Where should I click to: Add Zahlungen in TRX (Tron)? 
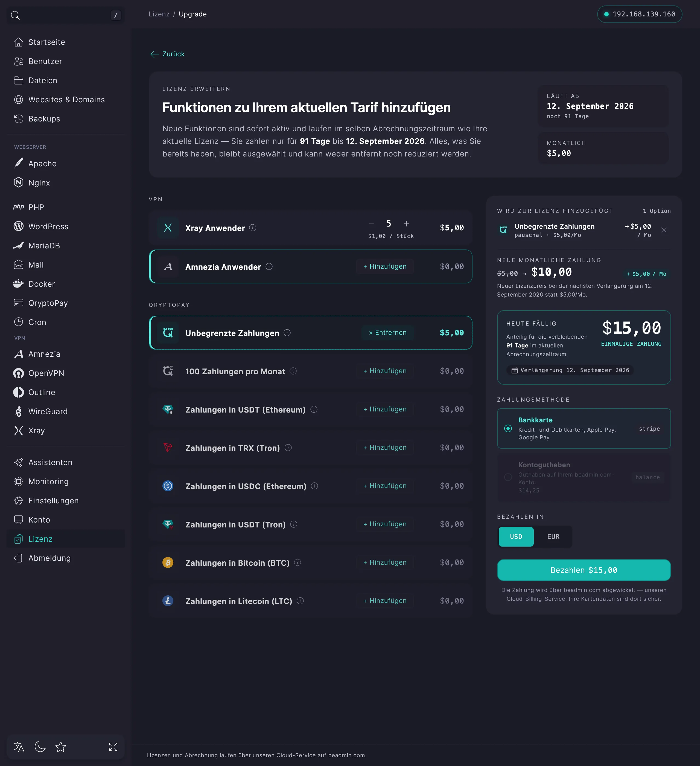click(x=385, y=448)
